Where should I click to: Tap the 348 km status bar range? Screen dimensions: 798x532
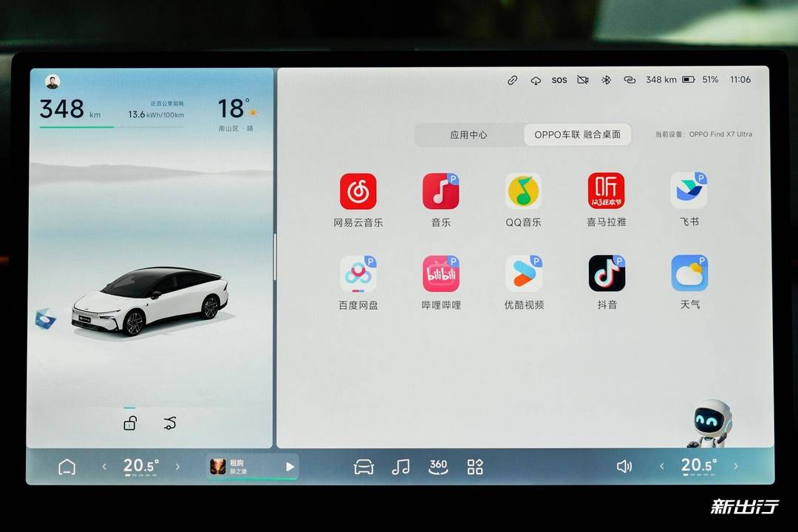[661, 80]
